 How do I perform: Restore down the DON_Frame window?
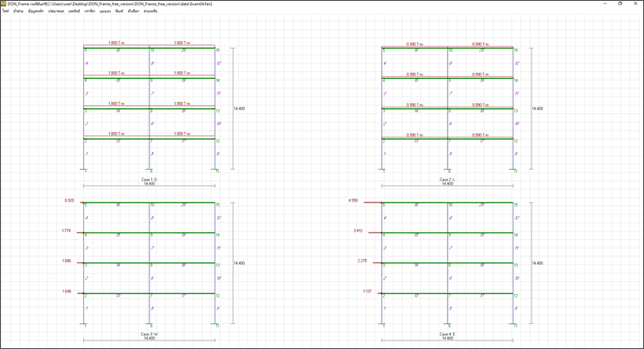click(621, 3)
